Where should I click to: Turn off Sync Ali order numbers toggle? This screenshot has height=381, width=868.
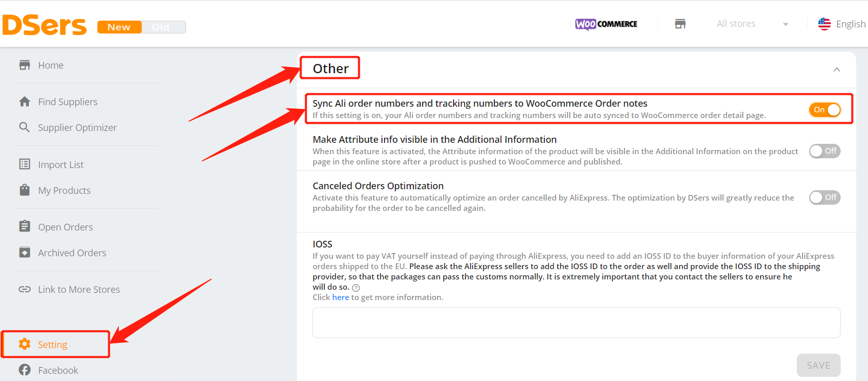click(825, 109)
